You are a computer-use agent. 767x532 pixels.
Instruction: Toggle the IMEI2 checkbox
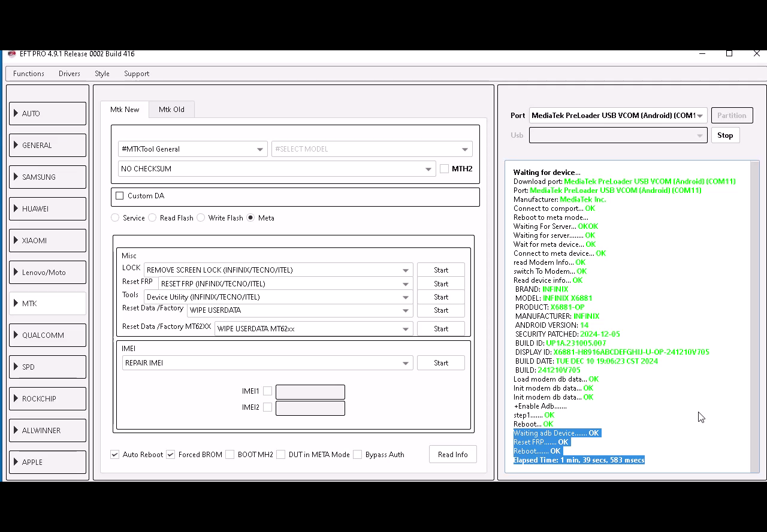click(x=267, y=407)
